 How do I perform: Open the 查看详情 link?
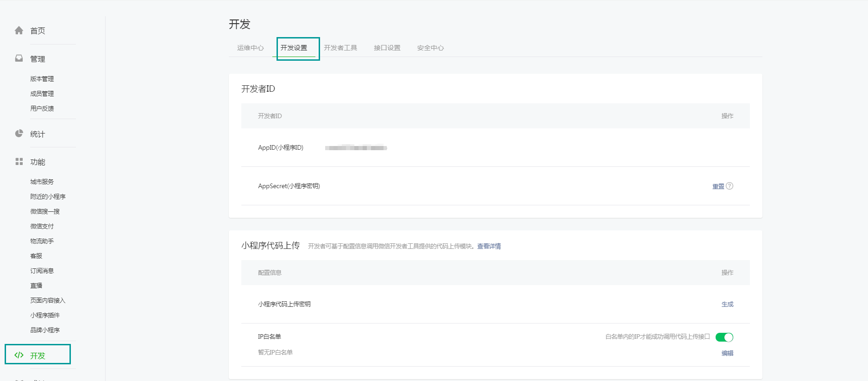tap(489, 246)
